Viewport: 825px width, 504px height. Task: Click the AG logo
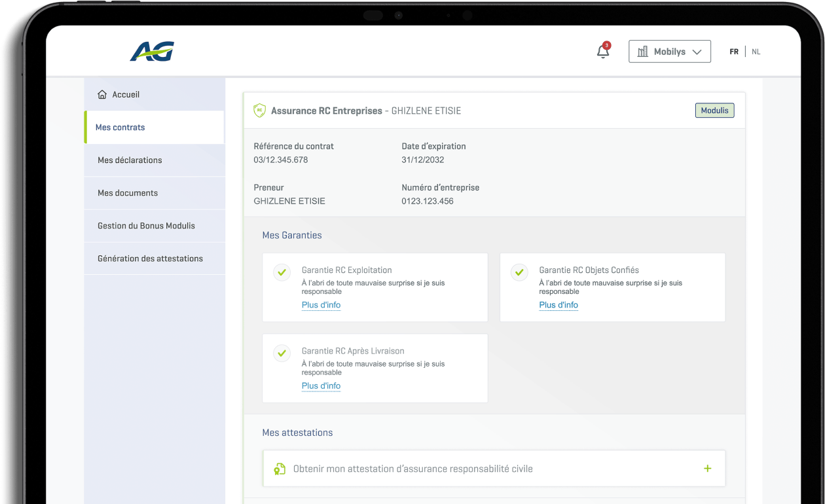point(152,51)
